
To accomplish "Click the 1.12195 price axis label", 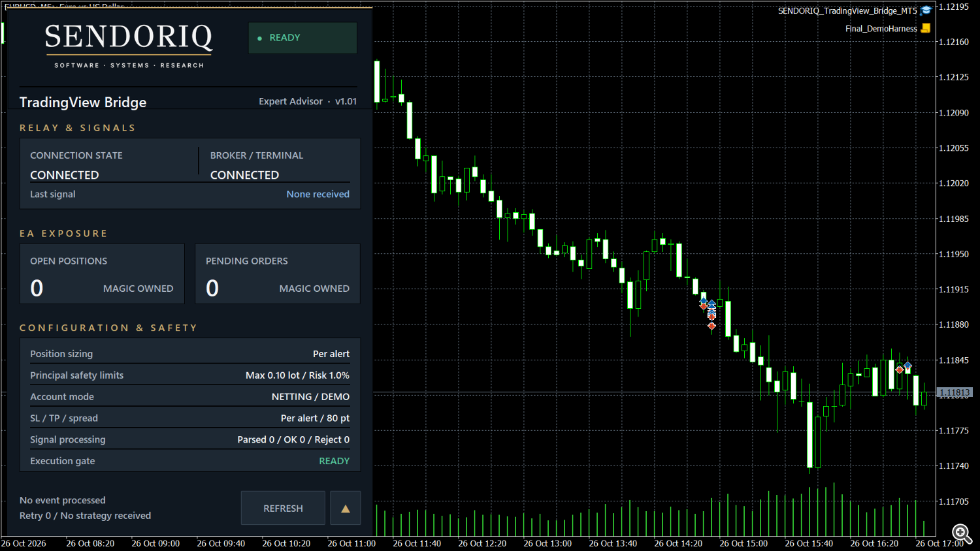I will point(954,7).
